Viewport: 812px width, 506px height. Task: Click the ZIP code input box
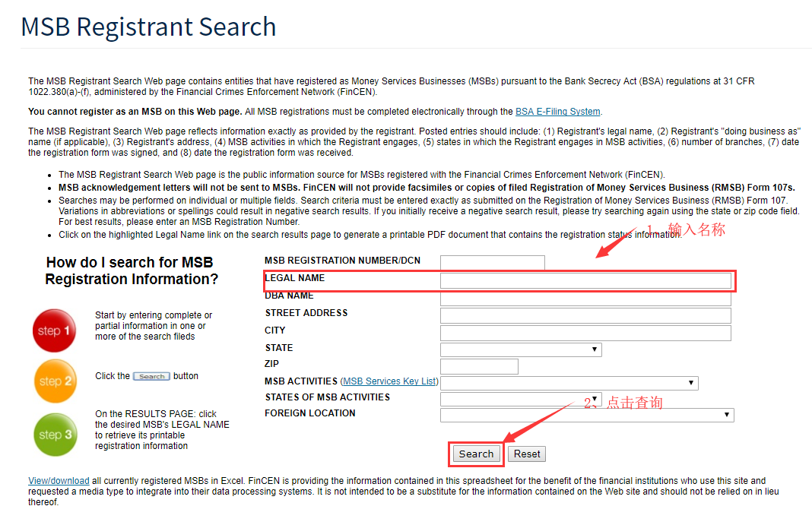coord(478,366)
